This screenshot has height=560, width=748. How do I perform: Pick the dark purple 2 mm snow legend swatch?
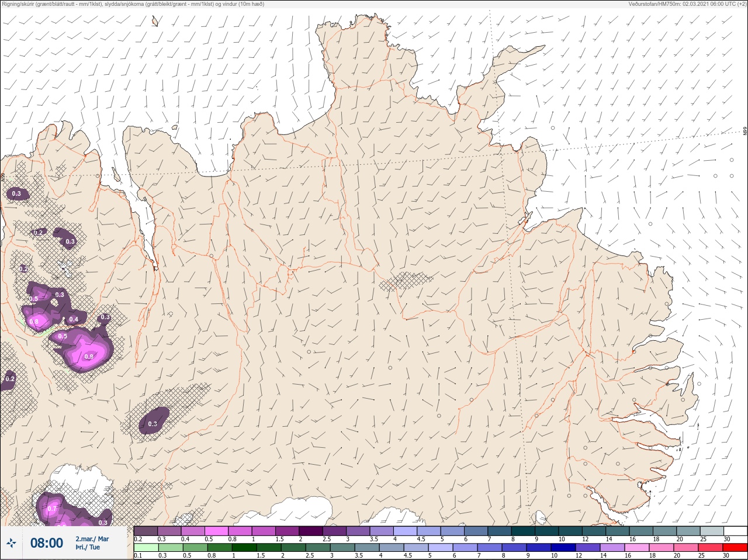pos(311,531)
